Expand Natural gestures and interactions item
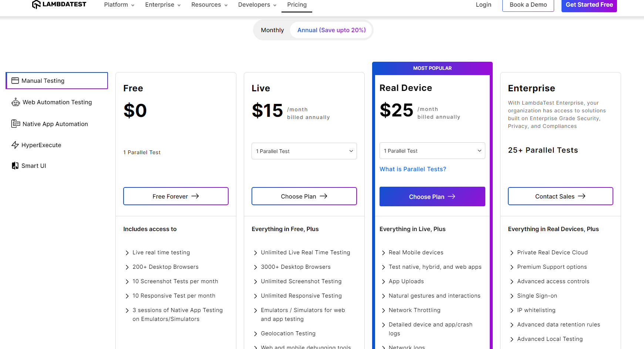The image size is (644, 349). click(431, 296)
